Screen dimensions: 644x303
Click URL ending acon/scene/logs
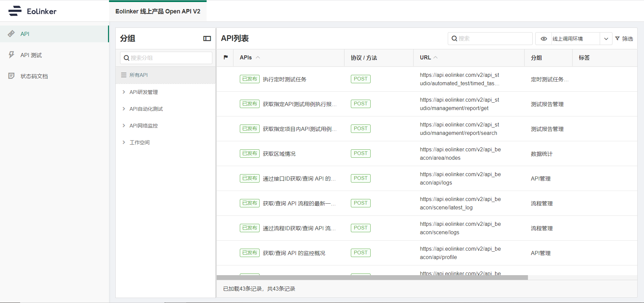(460, 228)
